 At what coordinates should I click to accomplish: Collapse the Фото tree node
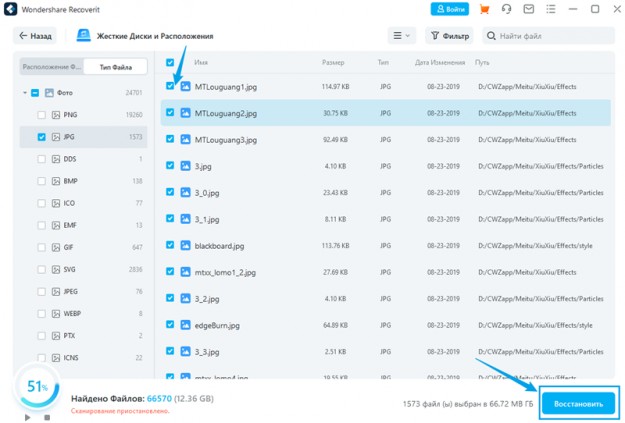(24, 93)
